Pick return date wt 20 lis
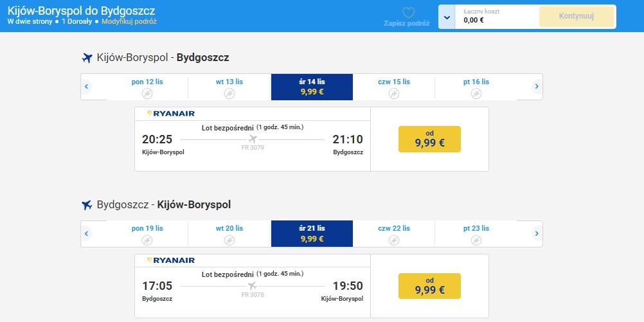Image resolution: width=644 pixels, height=322 pixels. [x=229, y=233]
